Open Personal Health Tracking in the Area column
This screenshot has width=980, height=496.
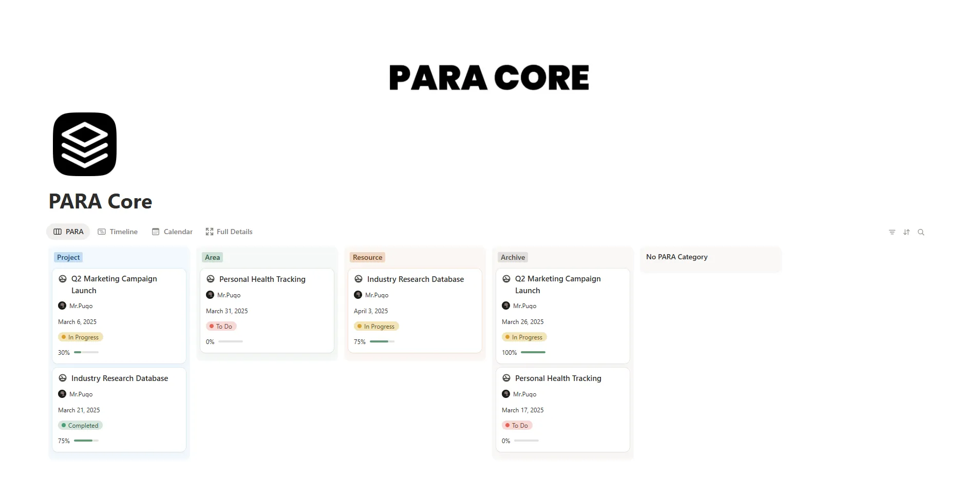tap(262, 279)
